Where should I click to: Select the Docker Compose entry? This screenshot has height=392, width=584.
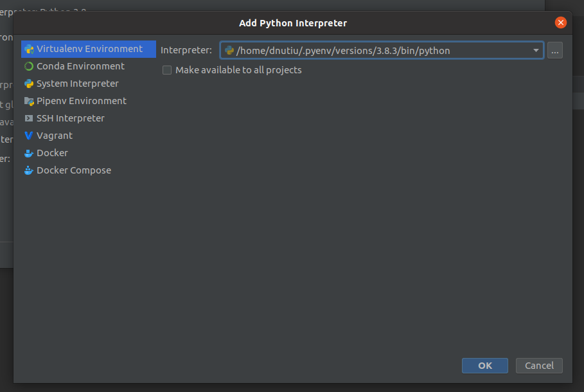(x=73, y=170)
